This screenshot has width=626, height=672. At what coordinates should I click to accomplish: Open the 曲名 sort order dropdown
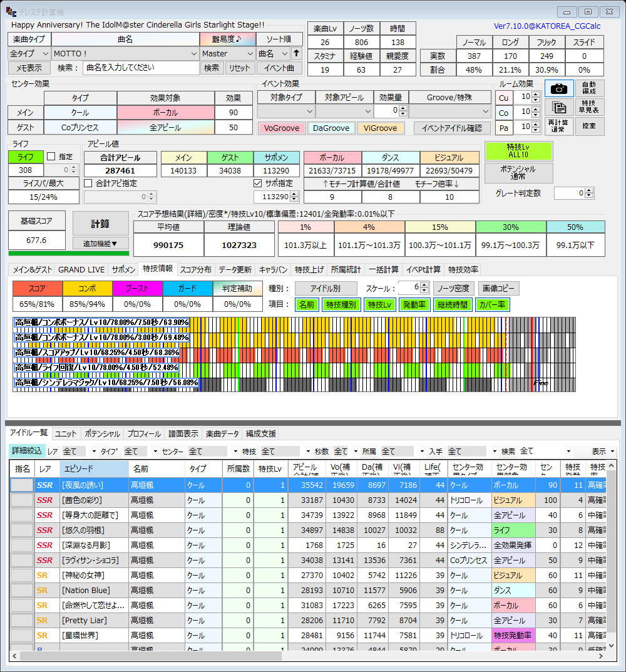pos(273,54)
